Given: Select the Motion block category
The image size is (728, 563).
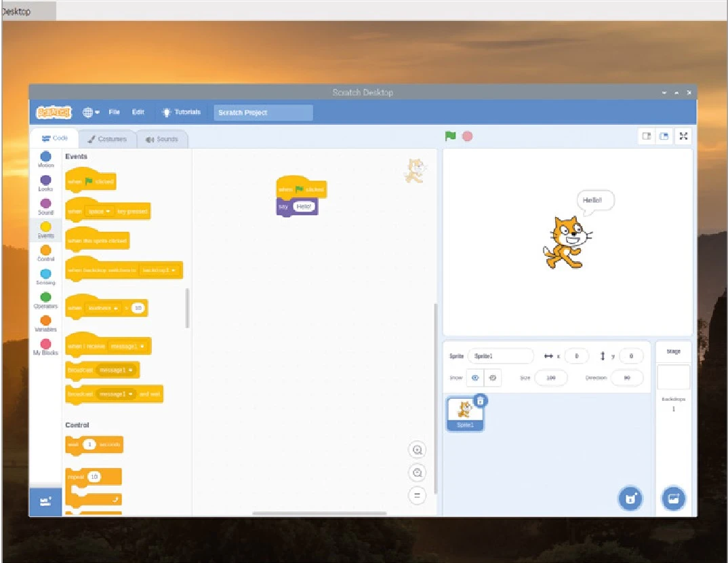Looking at the screenshot, I should 45,159.
